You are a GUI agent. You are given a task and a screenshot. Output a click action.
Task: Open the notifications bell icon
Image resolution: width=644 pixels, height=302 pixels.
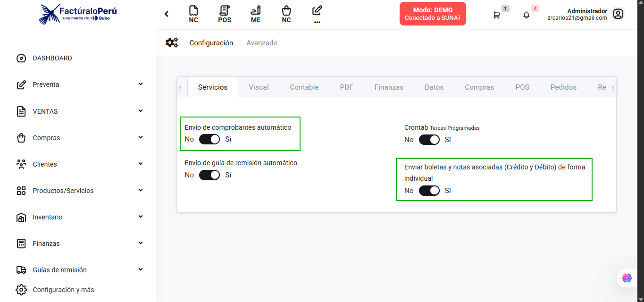(x=526, y=15)
